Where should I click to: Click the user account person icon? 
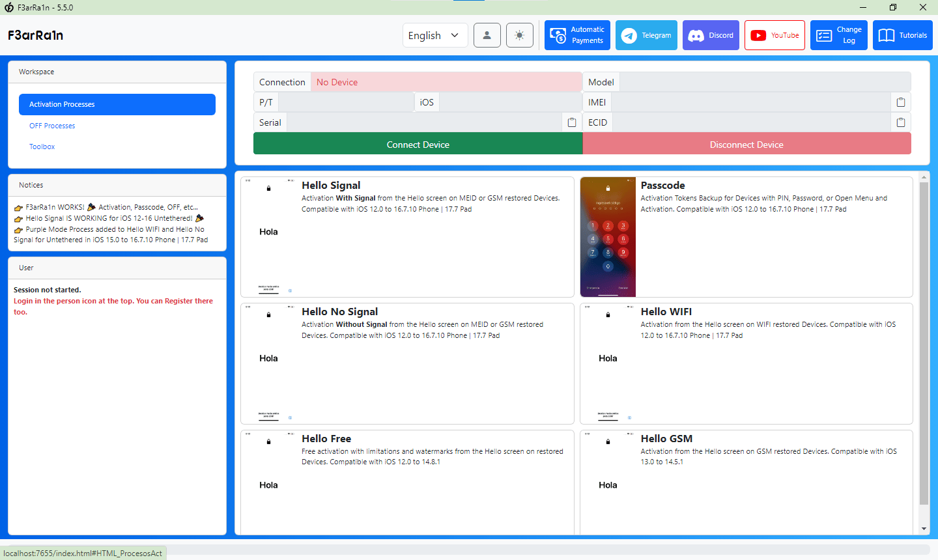point(487,35)
